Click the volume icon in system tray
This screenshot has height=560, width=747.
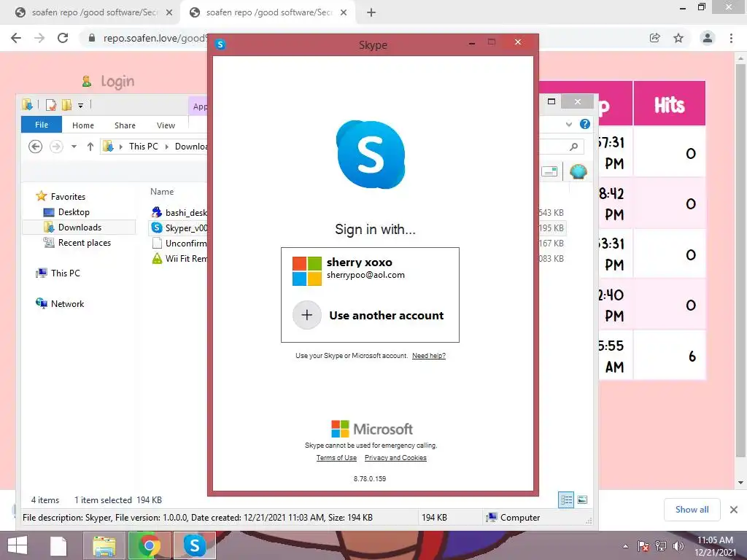(678, 546)
